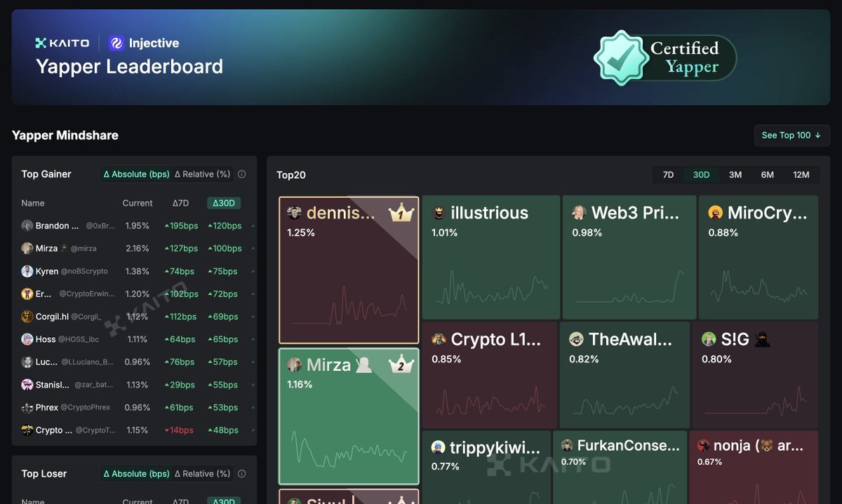Image resolution: width=842 pixels, height=504 pixels.
Task: Click the MiroCry... card avatar
Action: click(x=716, y=213)
